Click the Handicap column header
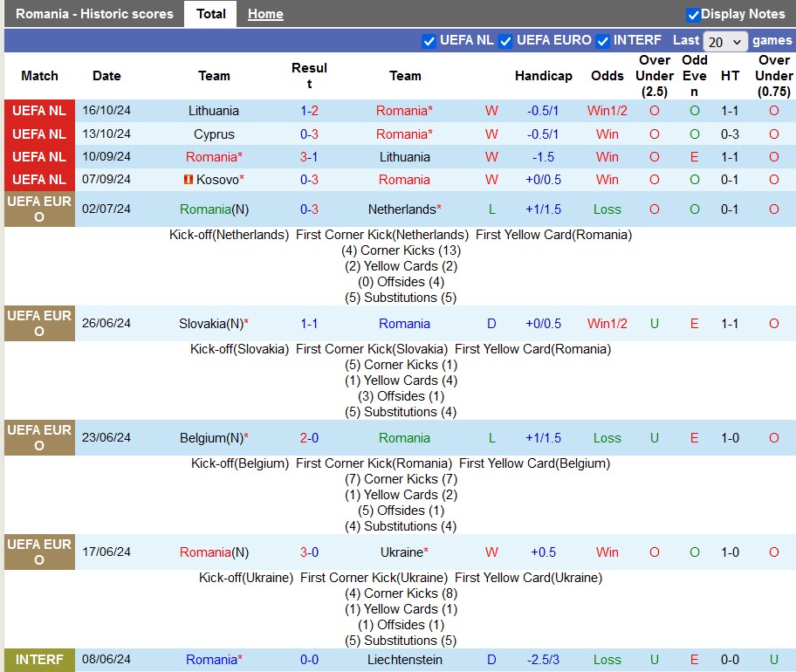This screenshot has width=796, height=672. tap(543, 76)
